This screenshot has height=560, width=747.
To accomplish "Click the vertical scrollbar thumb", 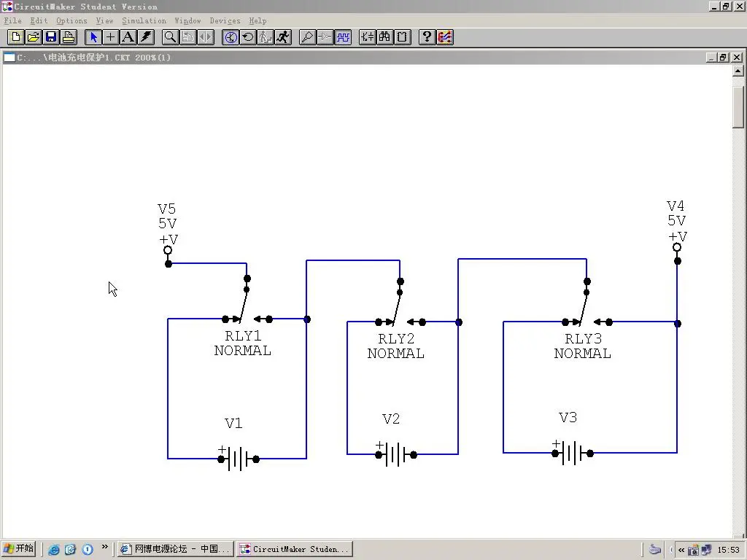I will click(738, 107).
